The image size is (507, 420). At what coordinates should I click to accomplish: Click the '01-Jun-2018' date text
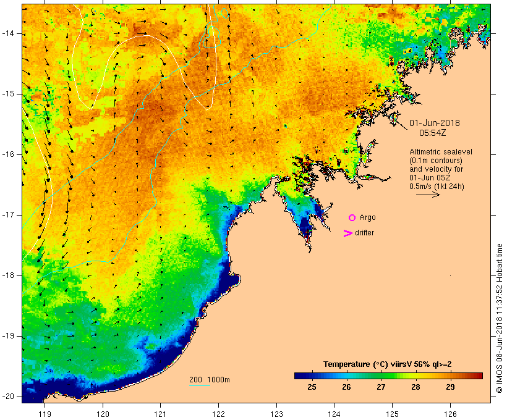(435, 123)
